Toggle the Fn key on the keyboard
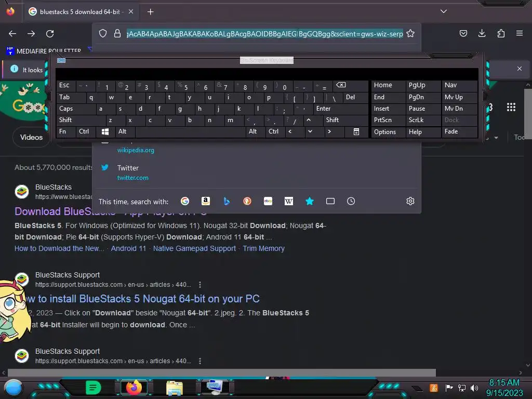Image resolution: width=532 pixels, height=399 pixels. point(66,131)
